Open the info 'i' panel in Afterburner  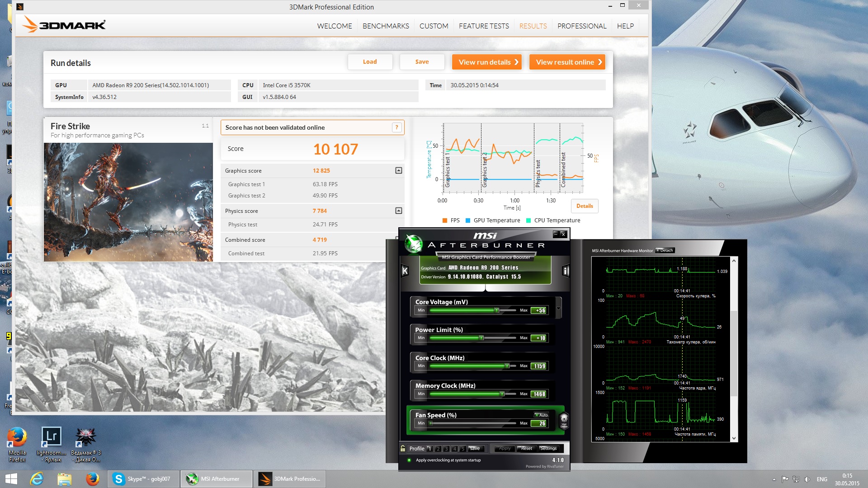[x=565, y=271]
